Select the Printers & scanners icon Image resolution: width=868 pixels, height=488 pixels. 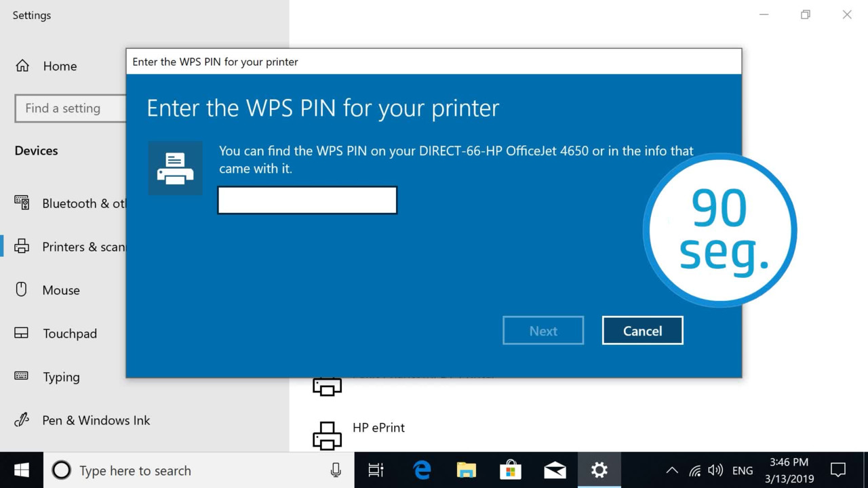pos(22,246)
